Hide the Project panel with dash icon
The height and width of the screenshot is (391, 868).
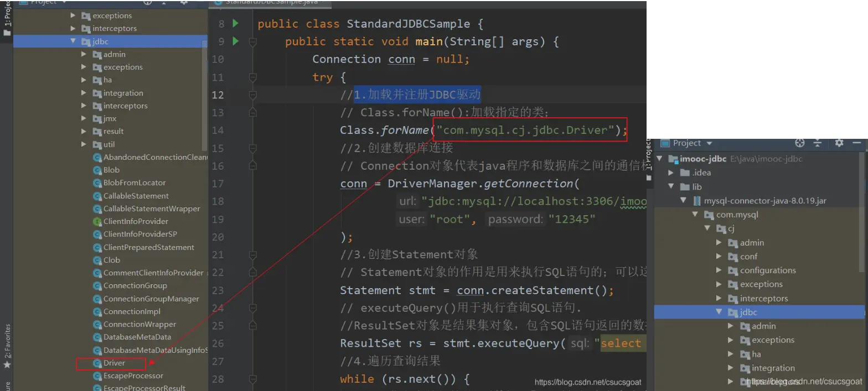(857, 143)
